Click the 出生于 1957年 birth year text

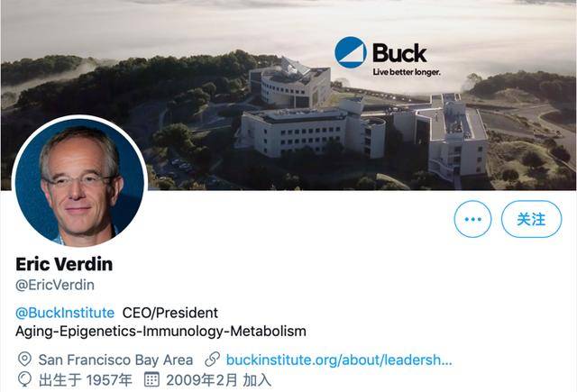click(x=86, y=380)
